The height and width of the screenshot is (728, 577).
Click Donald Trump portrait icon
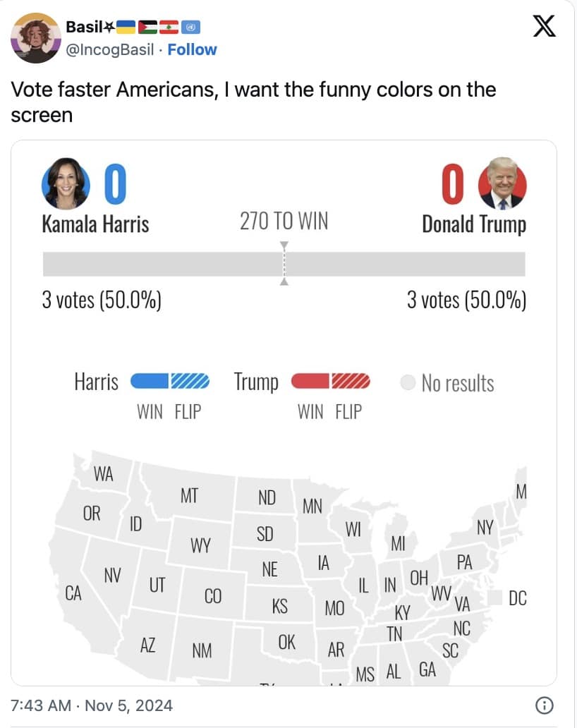point(502,183)
